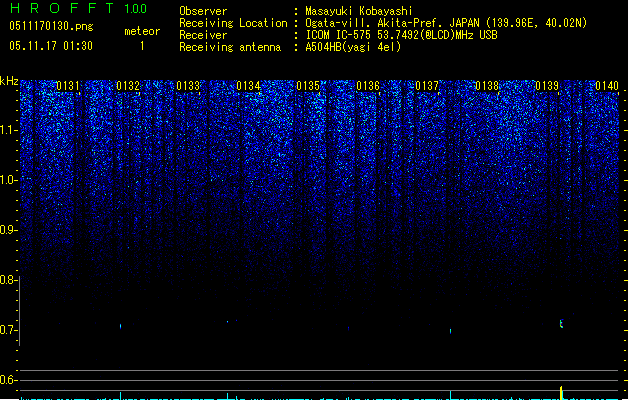Viewport: 629px width, 400px height.
Task: Click the A504HB(yagi 4el) antenna text
Action: click(353, 47)
